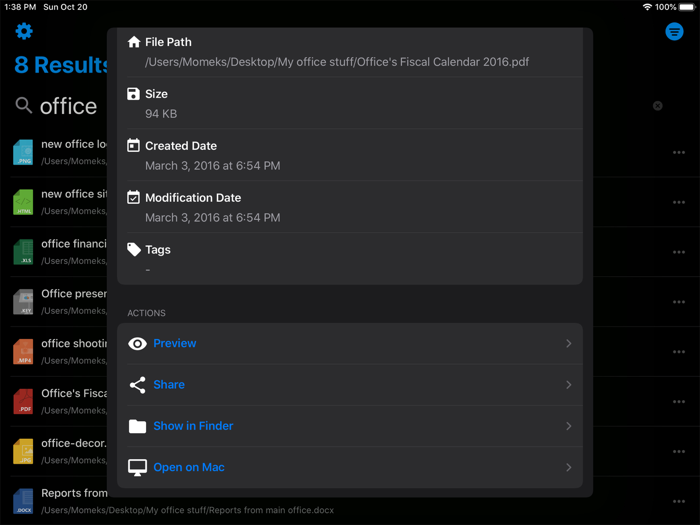The height and width of the screenshot is (525, 700).
Task: Select the Created Date value March 3, 2016
Action: click(212, 166)
